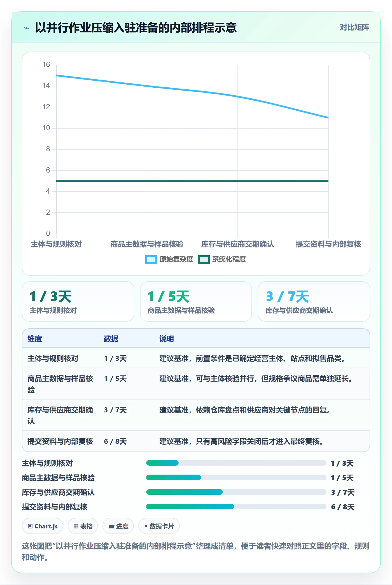Click the 数据 column header
The width and height of the screenshot is (392, 585).
click(x=111, y=339)
